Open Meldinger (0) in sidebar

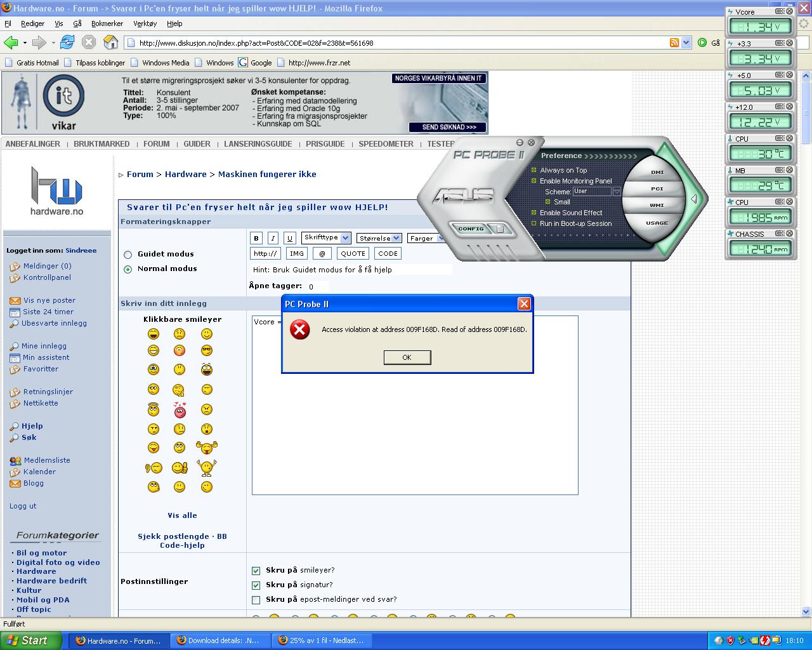tap(47, 266)
